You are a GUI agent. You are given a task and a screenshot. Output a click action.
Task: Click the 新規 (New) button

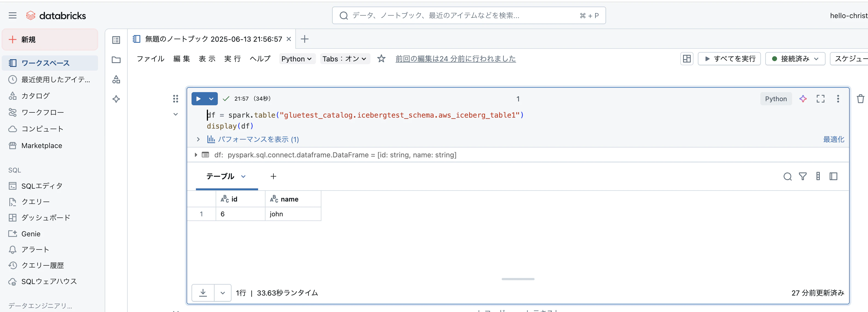tap(50, 39)
